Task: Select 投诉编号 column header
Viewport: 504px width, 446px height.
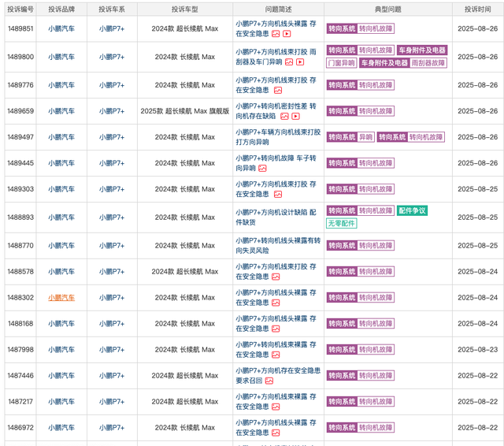Action: tap(20, 9)
